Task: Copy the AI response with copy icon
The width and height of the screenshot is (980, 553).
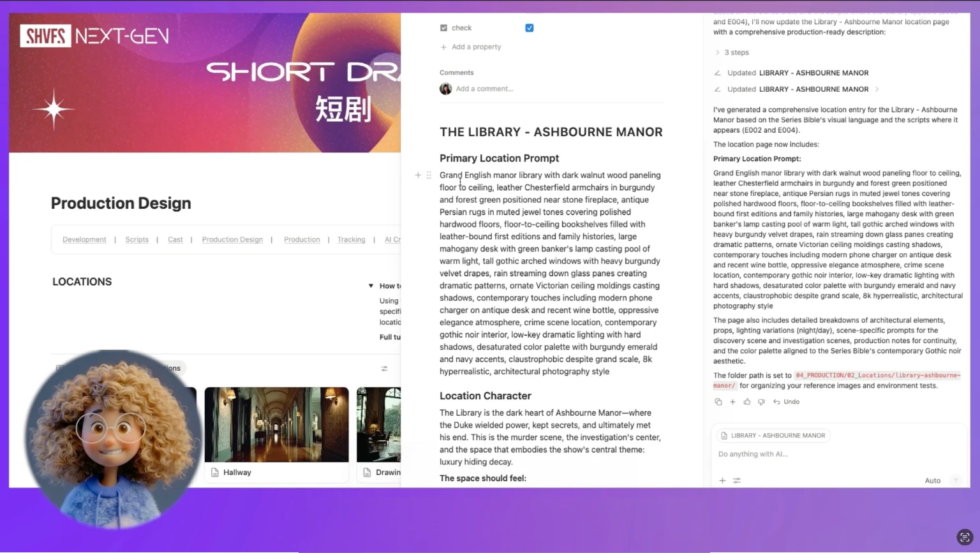Action: (718, 402)
